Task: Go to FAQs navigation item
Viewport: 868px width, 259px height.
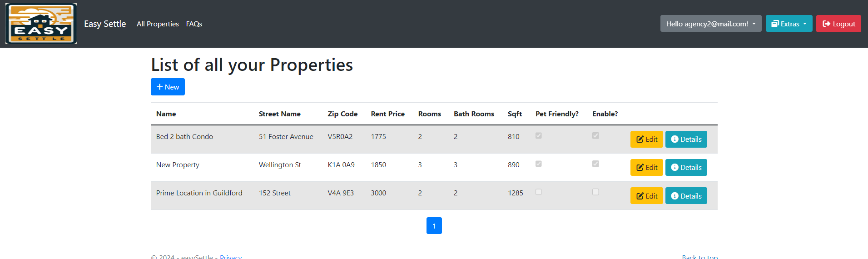Action: pos(194,24)
